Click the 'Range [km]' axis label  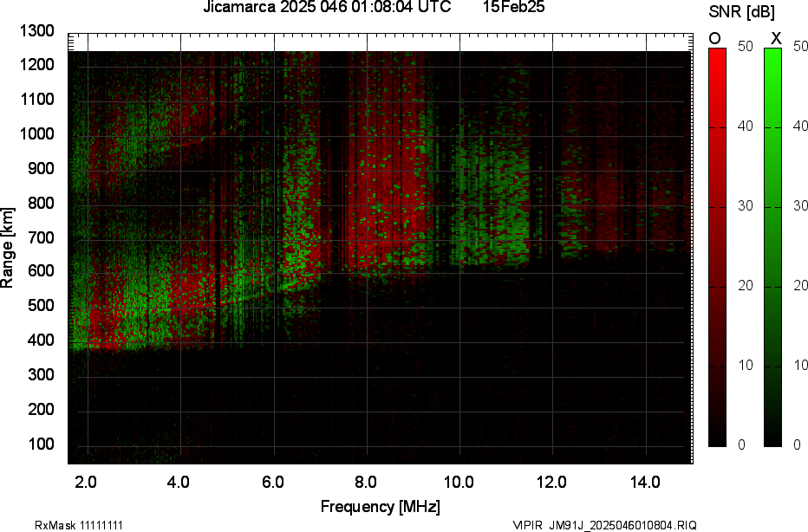7,248
